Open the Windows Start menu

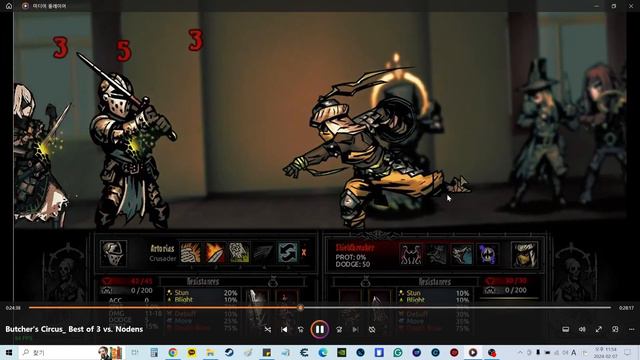click(9, 352)
